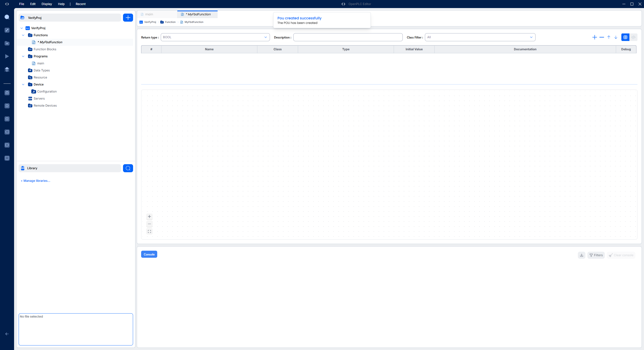Move variable down with arrow icon
644x350 pixels.
pos(616,37)
